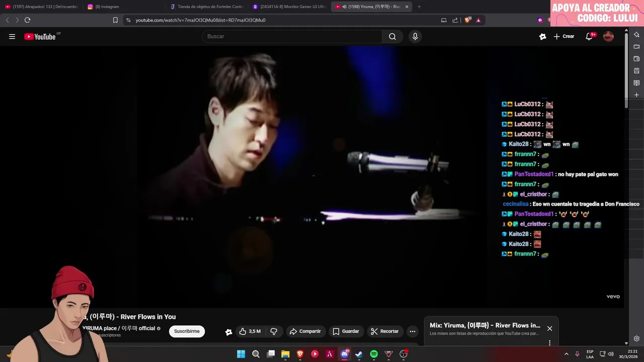
Task: Open Discord from the taskbar
Action: click(345, 354)
